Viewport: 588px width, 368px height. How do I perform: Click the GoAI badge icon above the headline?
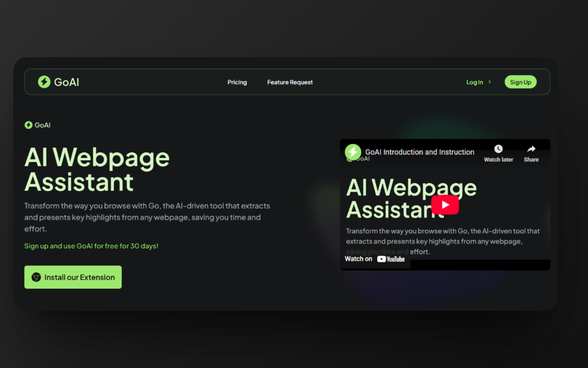[x=28, y=125]
